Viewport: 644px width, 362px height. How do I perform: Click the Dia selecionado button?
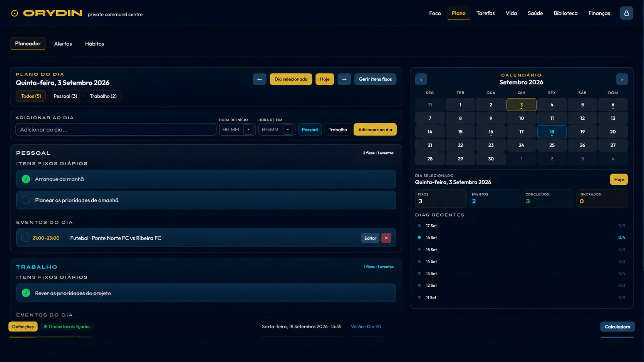291,79
